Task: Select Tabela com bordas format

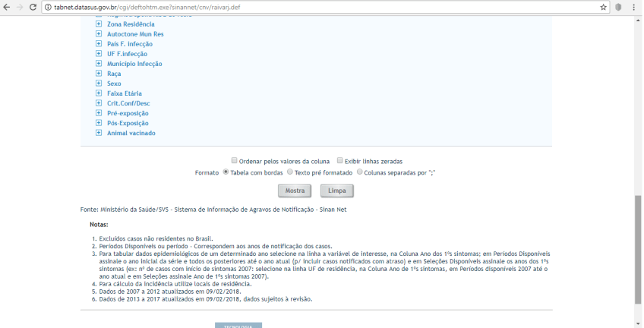Action: tap(226, 172)
